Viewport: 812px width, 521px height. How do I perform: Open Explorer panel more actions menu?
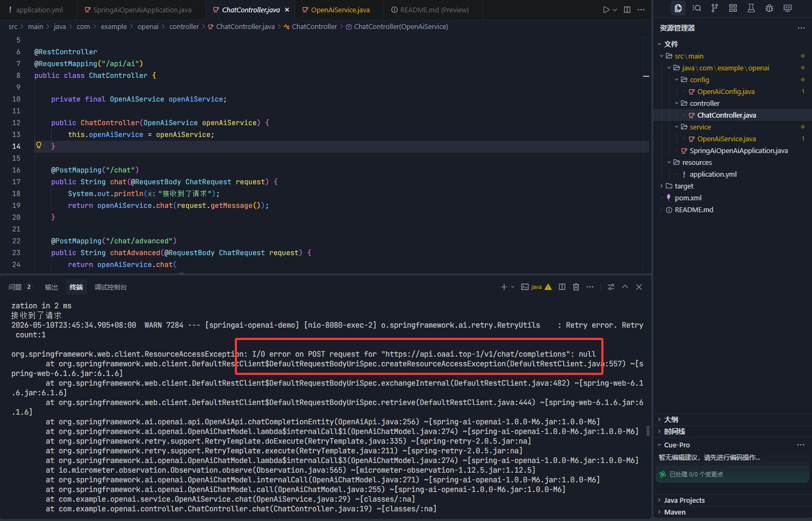(801, 28)
